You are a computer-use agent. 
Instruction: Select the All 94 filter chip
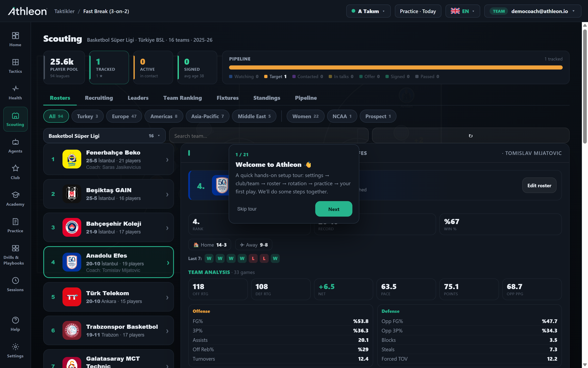(56, 116)
